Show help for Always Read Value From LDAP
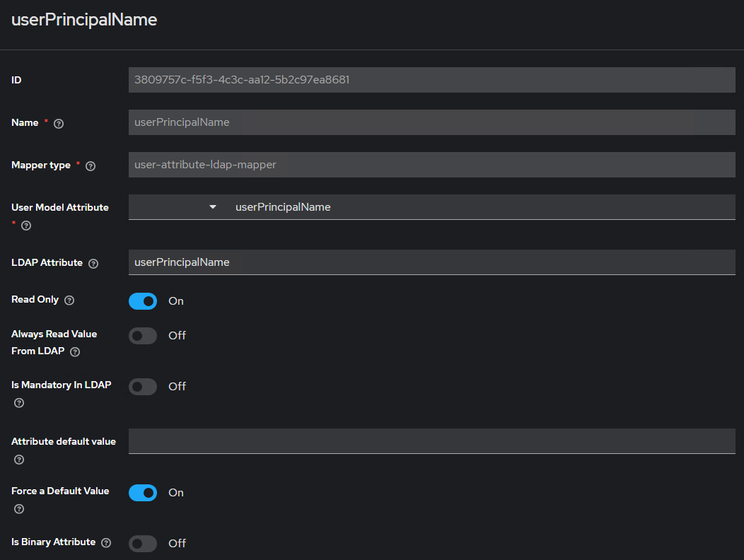Screen dimensions: 744x560 (x=75, y=352)
